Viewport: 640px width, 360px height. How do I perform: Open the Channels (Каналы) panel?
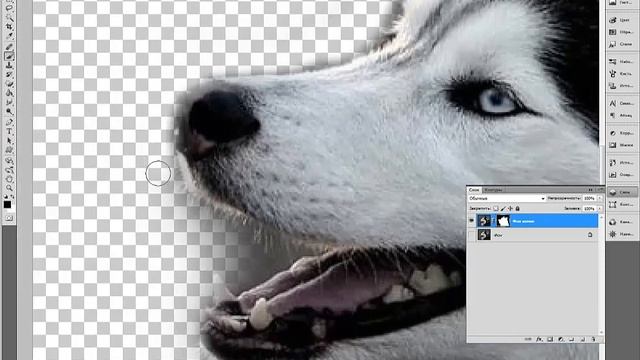pos(622,222)
